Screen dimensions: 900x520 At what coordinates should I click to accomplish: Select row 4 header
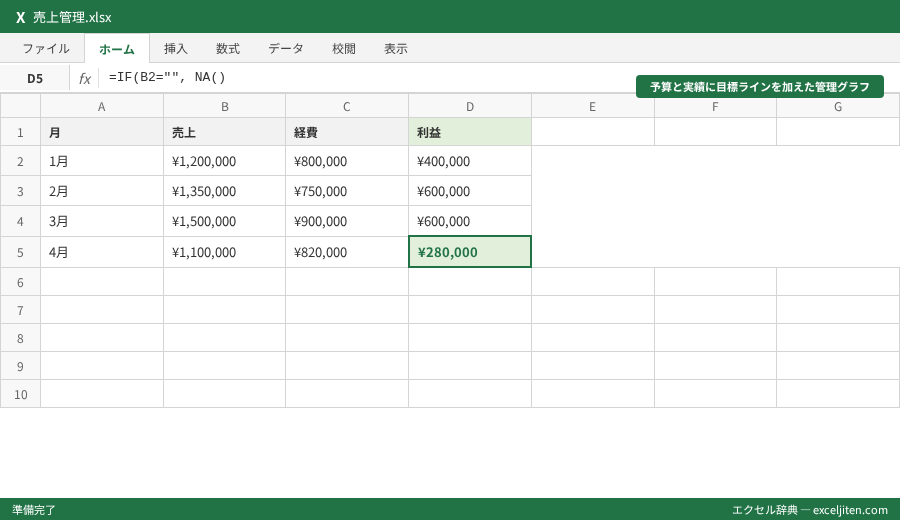pyautogui.click(x=20, y=221)
